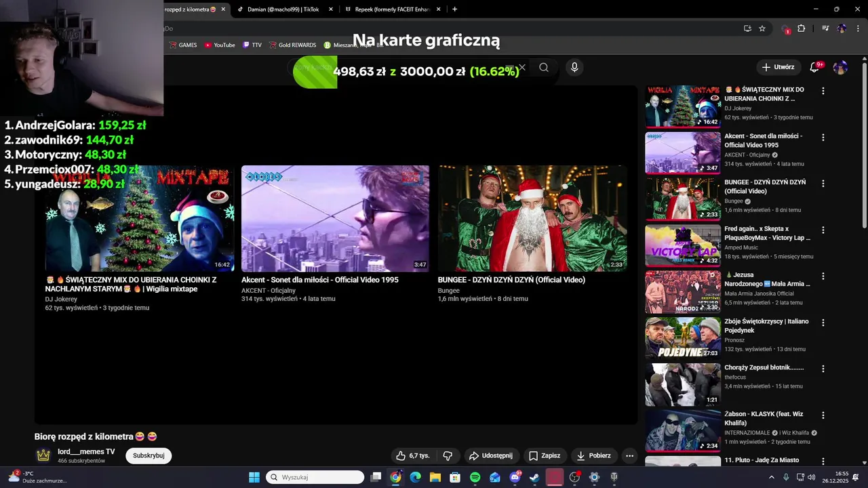Click the install app icon in the address bar
This screenshot has height=488, width=868.
click(x=747, y=28)
